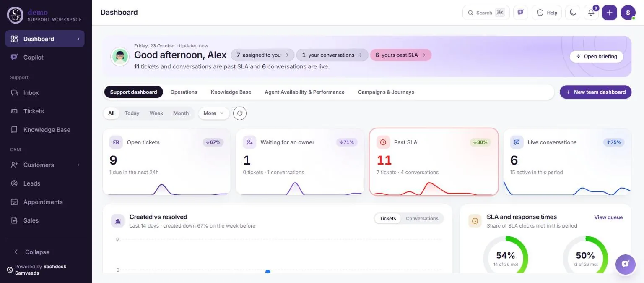Click the Live conversations chat icon
This screenshot has height=283, width=644.
(517, 142)
